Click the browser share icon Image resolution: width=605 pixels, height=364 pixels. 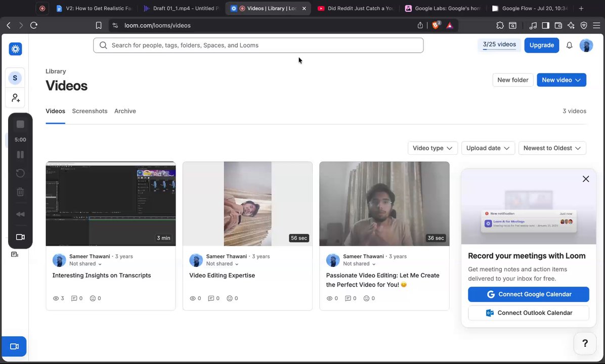420,25
